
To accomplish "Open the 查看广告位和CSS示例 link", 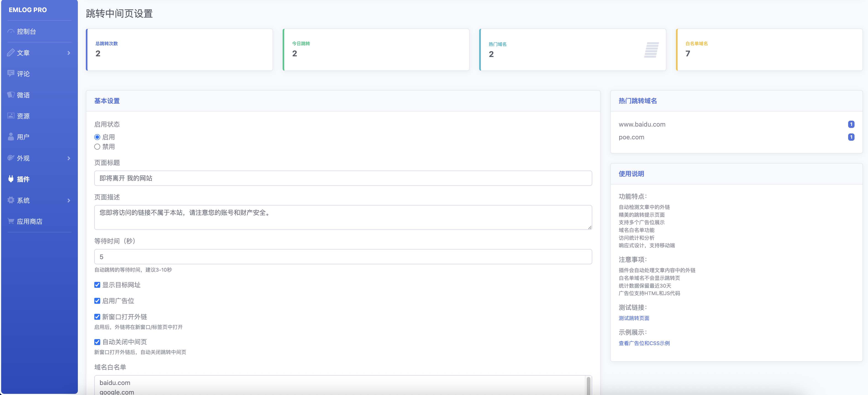I will click(x=644, y=343).
